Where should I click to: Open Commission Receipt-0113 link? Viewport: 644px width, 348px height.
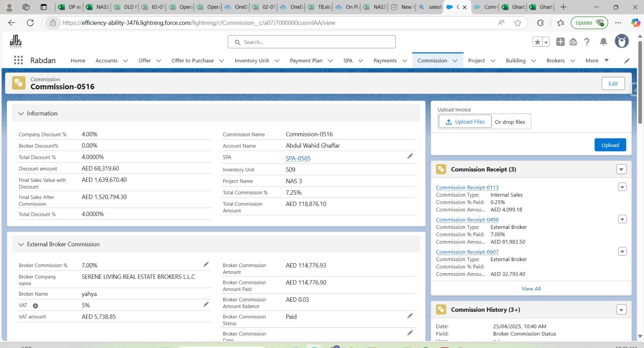pos(467,187)
